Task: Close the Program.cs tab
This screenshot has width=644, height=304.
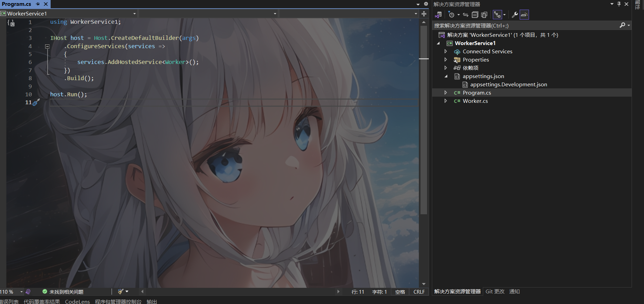Action: (x=46, y=4)
